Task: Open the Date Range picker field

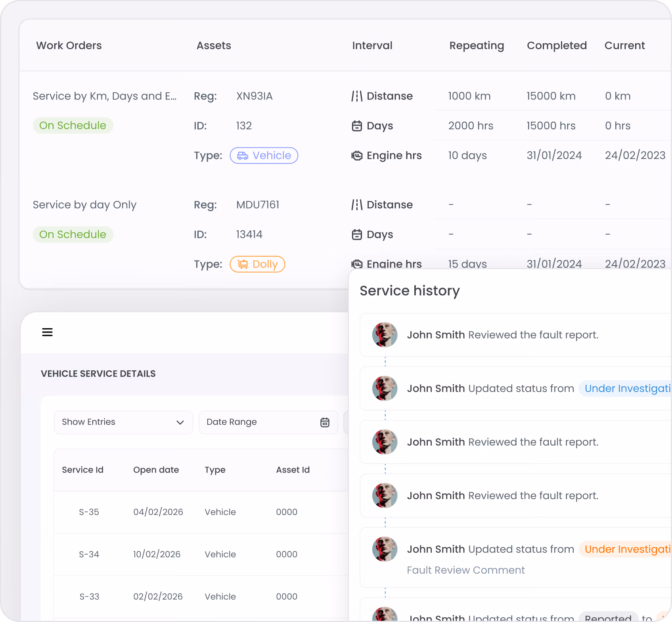Action: (x=268, y=422)
